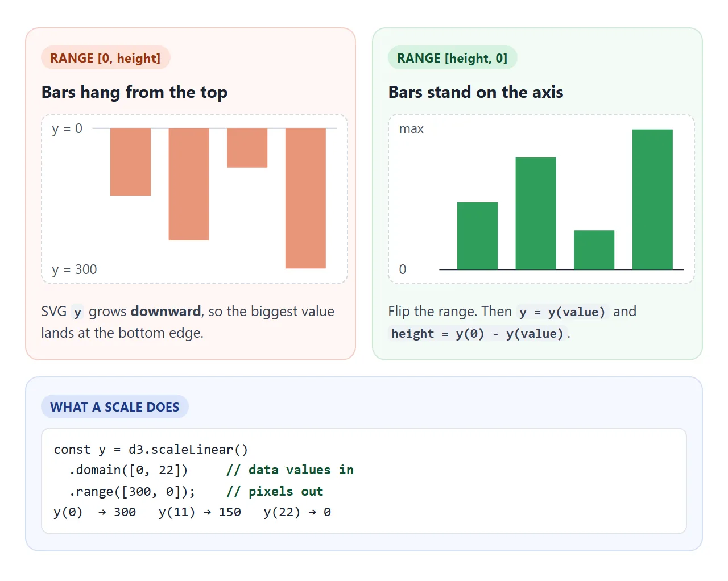Click the bold word "downward"
Viewport: 728px width, 581px height.
click(x=166, y=312)
